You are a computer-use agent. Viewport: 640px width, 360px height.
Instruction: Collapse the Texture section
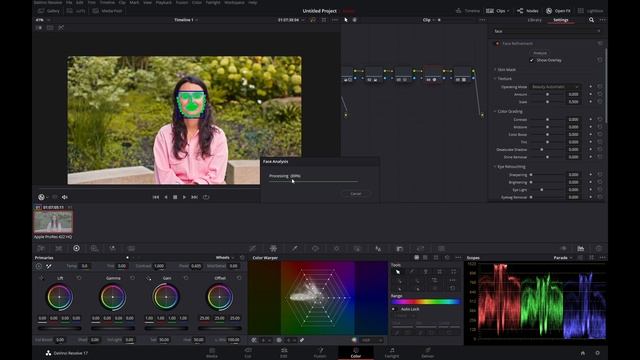click(x=504, y=78)
